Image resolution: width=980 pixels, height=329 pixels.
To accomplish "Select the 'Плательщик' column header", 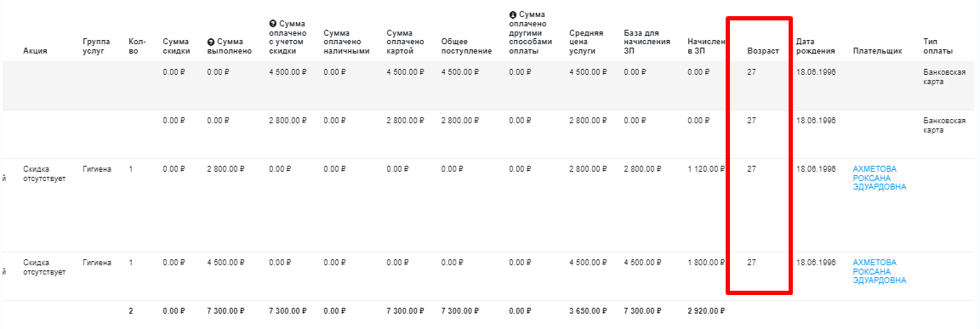I will (x=878, y=51).
